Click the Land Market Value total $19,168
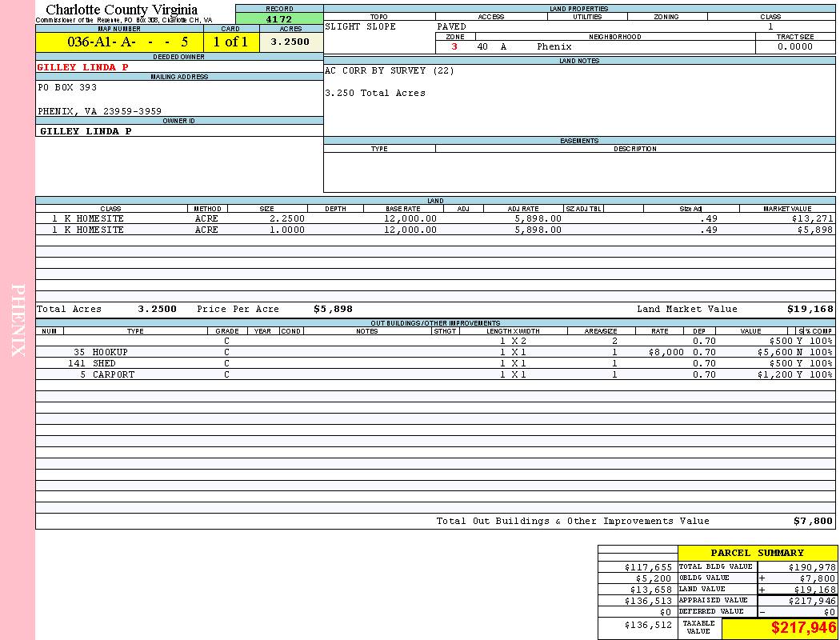 point(810,309)
